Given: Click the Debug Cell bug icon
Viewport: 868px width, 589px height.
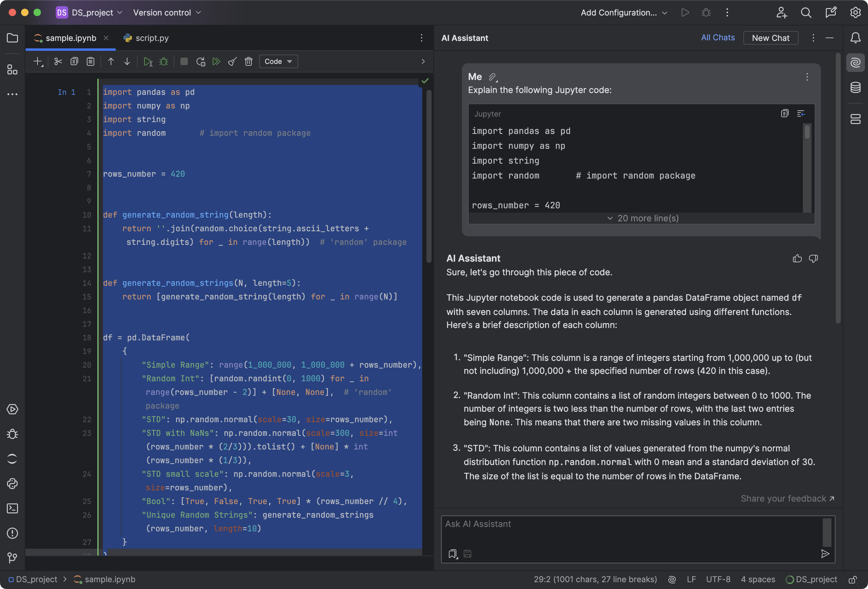Looking at the screenshot, I should click(164, 62).
